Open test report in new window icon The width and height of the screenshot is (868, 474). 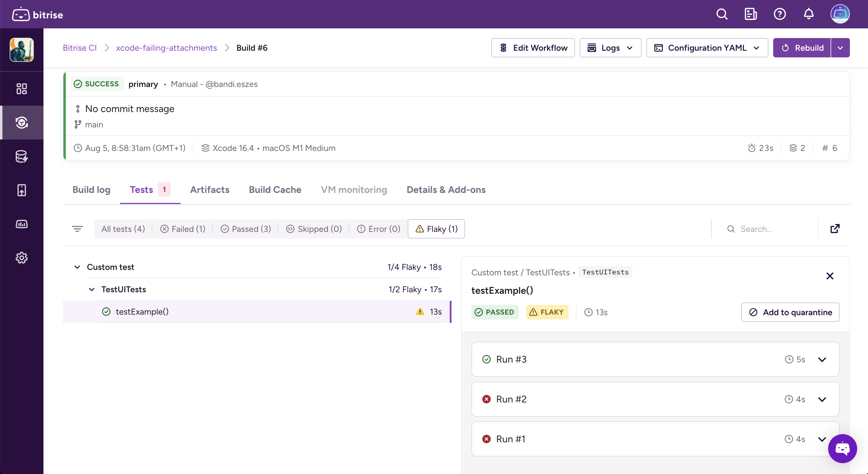[834, 229]
